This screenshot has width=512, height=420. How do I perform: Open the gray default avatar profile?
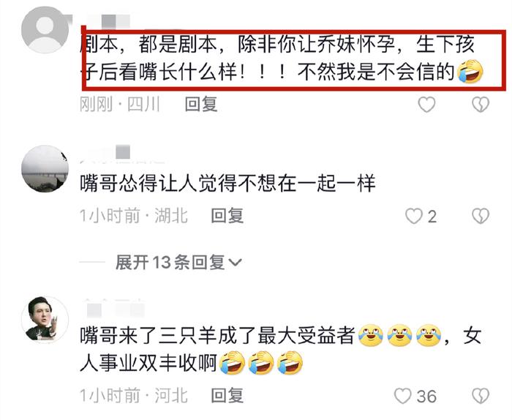(x=45, y=29)
